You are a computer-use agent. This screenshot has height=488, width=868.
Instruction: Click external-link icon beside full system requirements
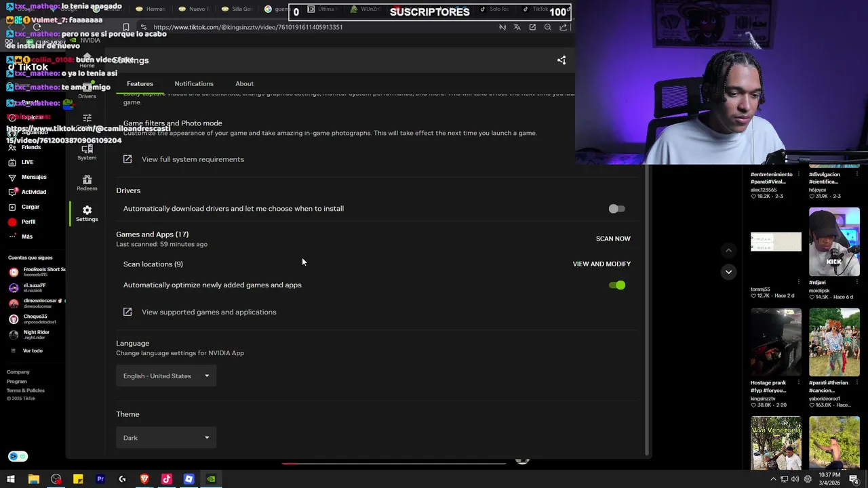click(x=127, y=159)
